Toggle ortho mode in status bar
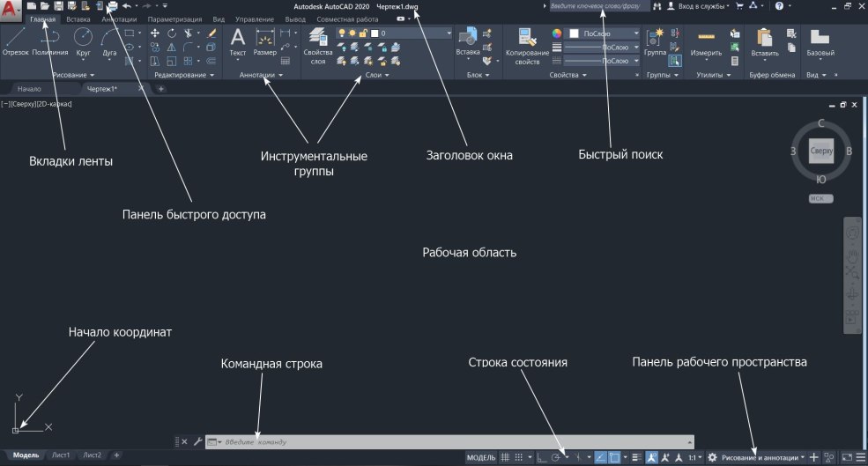 [542, 457]
